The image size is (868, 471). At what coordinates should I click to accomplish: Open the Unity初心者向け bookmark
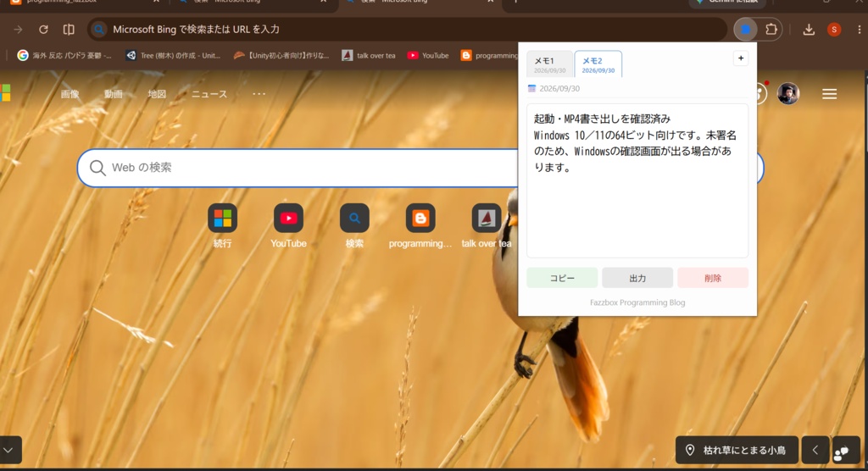click(x=281, y=55)
